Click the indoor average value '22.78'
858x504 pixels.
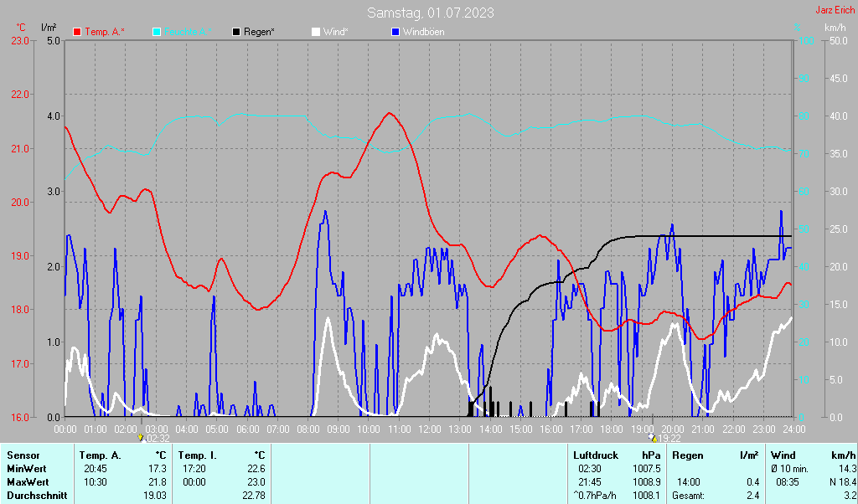pos(253,496)
